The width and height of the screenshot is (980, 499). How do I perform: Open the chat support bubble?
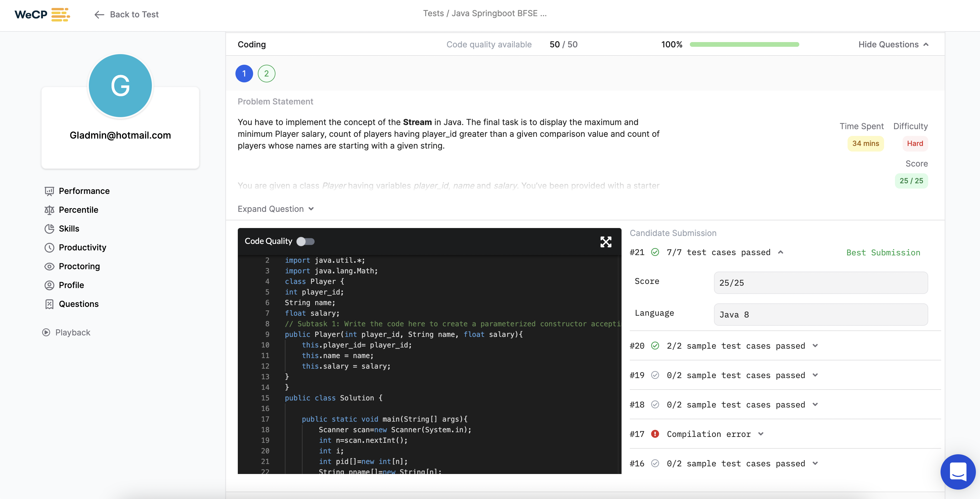[x=958, y=472]
